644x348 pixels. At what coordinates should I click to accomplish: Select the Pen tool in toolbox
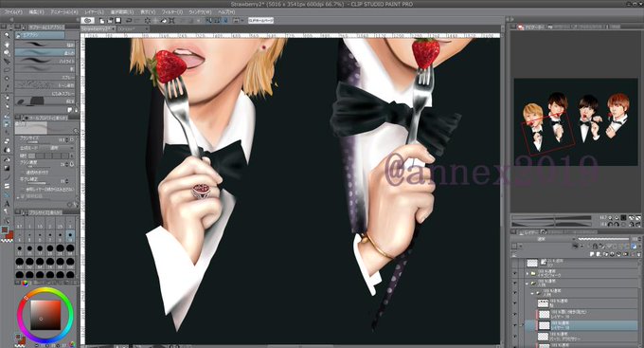[x=7, y=97]
